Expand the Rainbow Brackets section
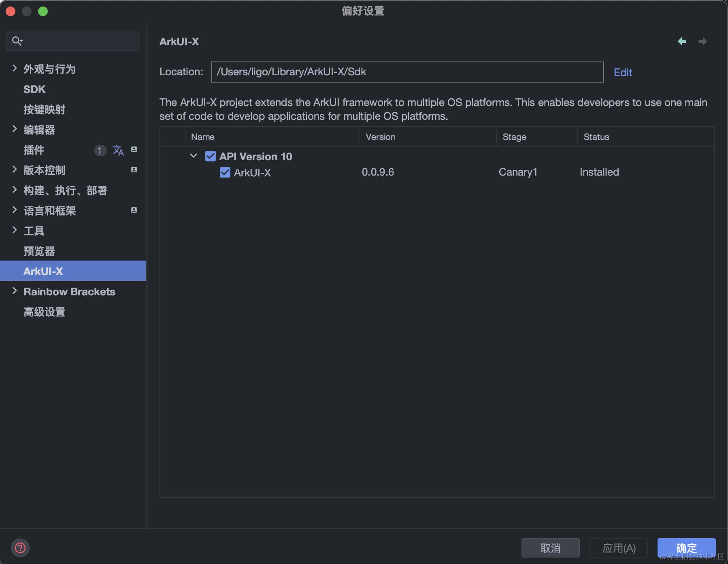Image resolution: width=728 pixels, height=564 pixels. coord(15,291)
